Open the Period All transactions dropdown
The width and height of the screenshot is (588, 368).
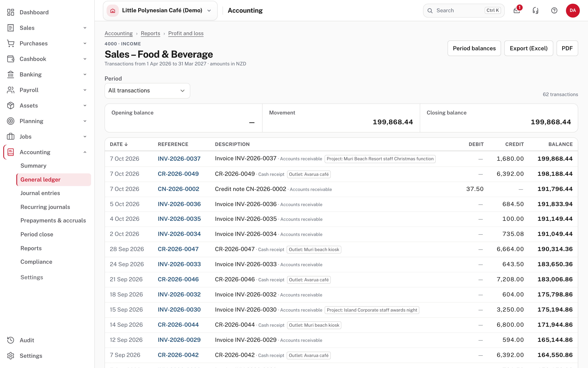(x=147, y=91)
